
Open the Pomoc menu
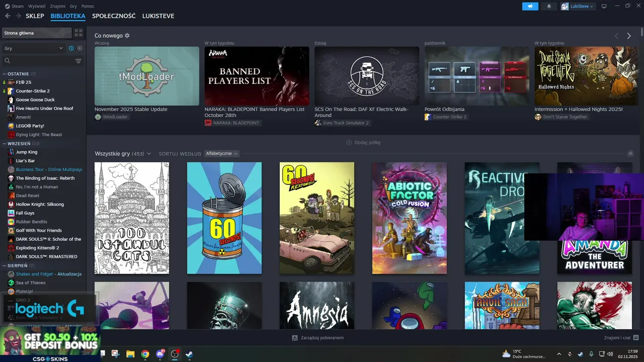click(88, 6)
